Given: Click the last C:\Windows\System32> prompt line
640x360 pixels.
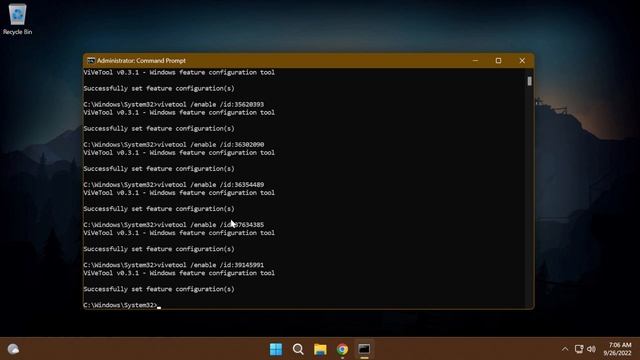Looking at the screenshot, I should coord(122,305).
